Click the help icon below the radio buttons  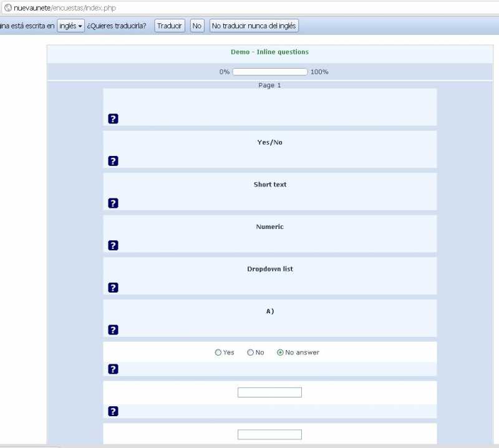[113, 369]
